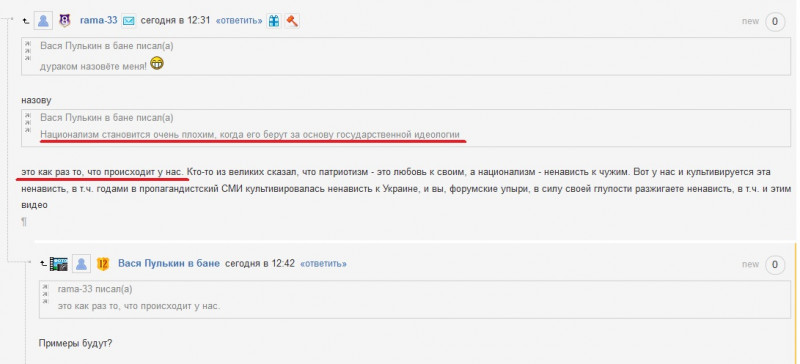Click the timestamp сегодня в 12:42
The image size is (800, 364).
point(260,264)
